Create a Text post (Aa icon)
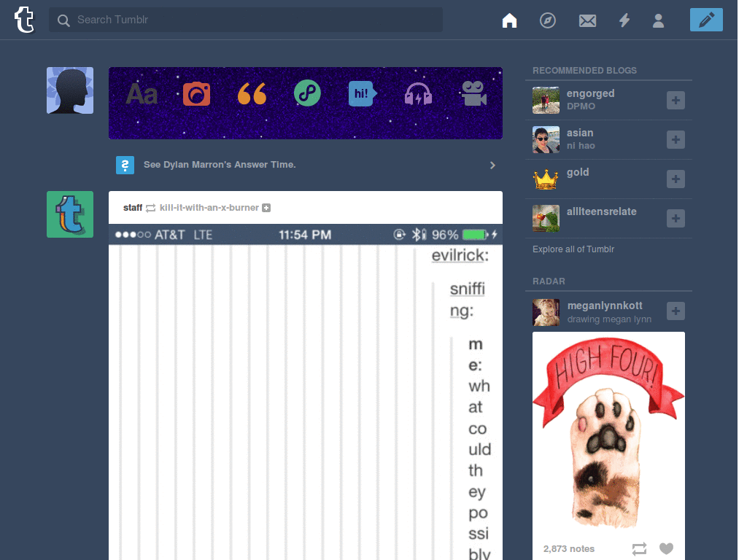Image resolution: width=747 pixels, height=560 pixels. point(142,94)
